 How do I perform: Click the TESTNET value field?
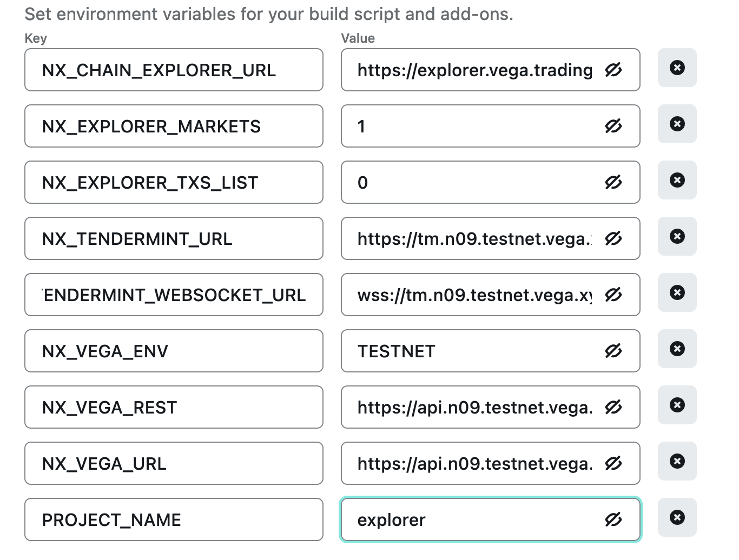[x=476, y=351]
